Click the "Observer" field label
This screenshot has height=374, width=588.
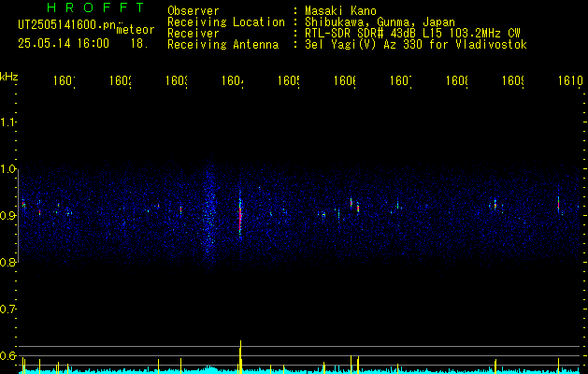tap(194, 11)
